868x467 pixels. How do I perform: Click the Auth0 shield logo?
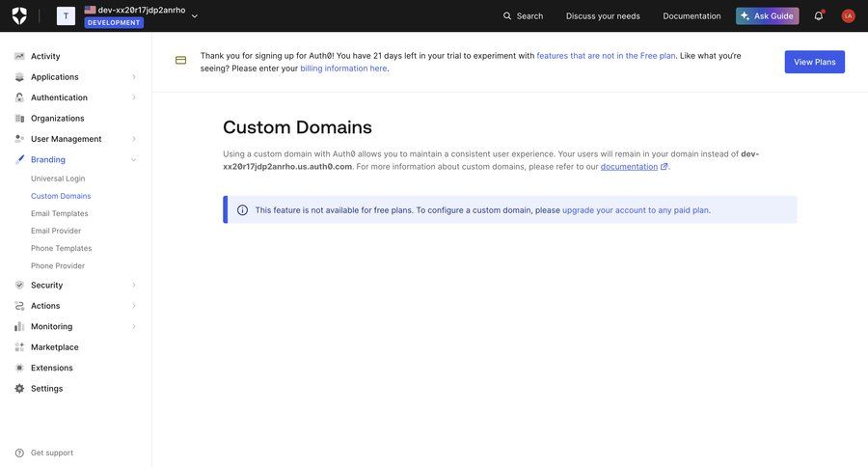pos(19,16)
